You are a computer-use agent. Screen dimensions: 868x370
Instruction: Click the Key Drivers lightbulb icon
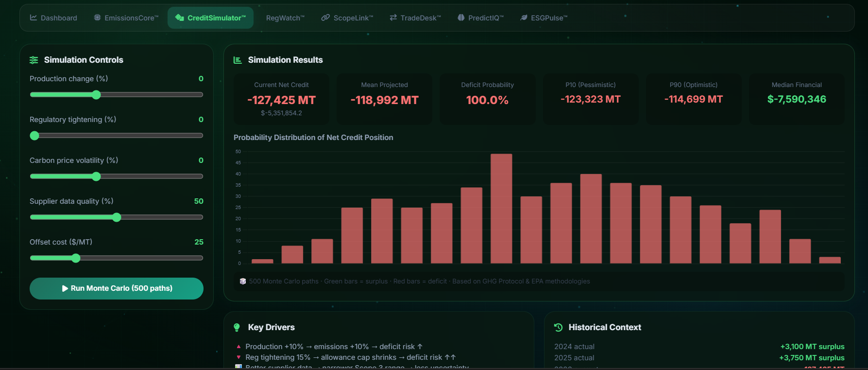point(237,327)
